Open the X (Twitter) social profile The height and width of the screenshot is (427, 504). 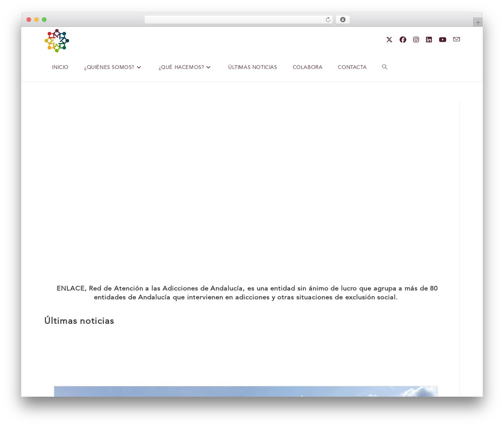(389, 39)
